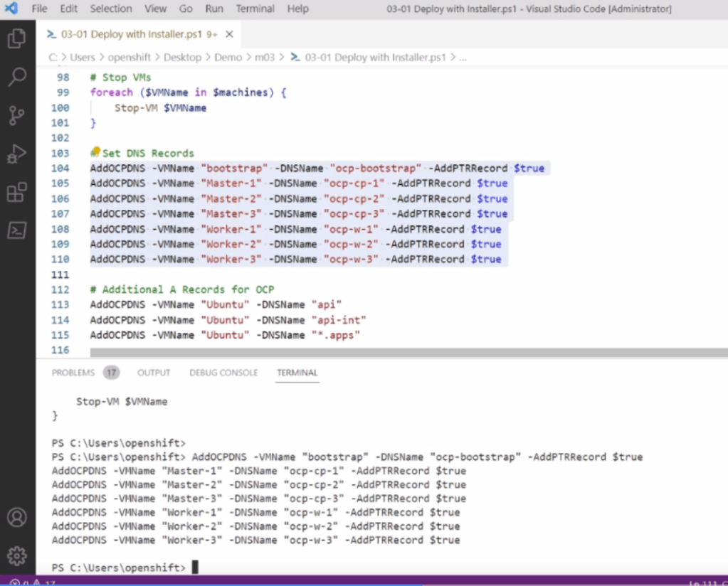Open the Accounts menu icon

coord(16,517)
